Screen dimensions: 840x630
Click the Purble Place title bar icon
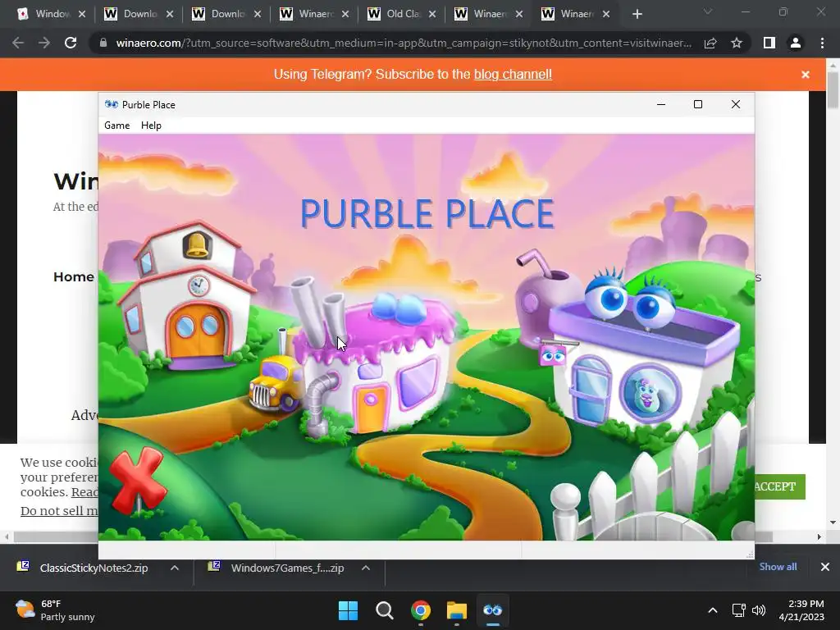pos(112,104)
